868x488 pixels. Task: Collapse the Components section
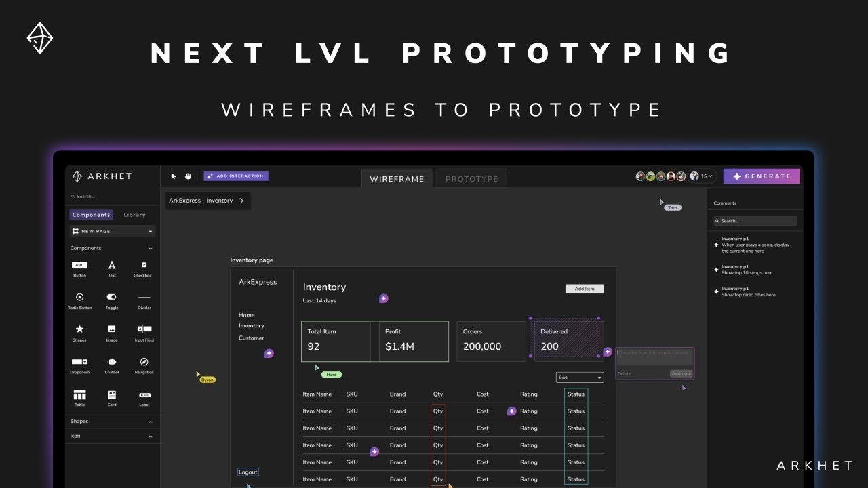pos(151,249)
